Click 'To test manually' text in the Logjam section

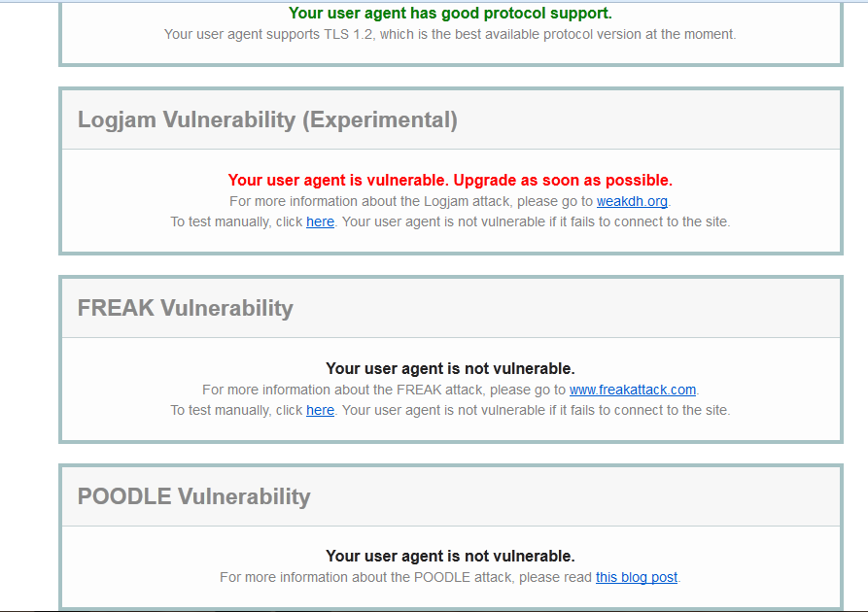[235, 221]
